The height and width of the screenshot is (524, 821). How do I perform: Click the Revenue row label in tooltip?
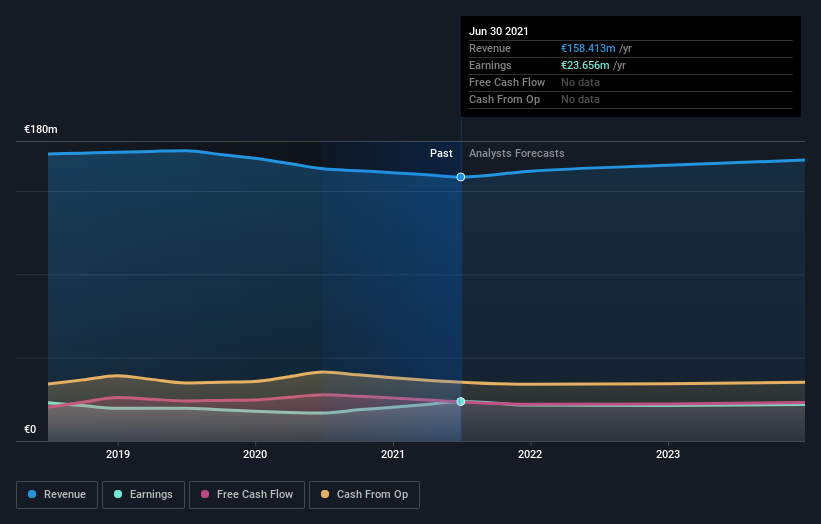pyautogui.click(x=490, y=48)
